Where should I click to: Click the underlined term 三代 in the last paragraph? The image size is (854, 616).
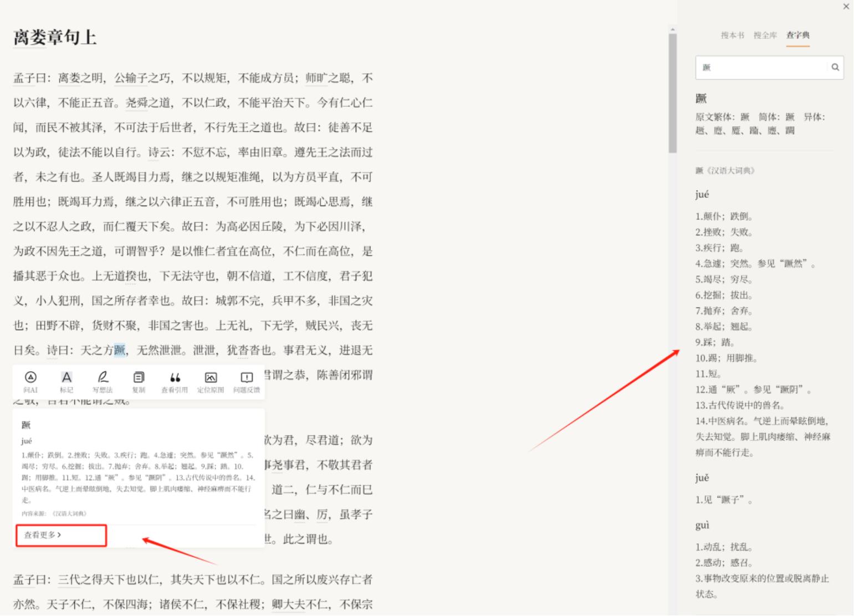tap(69, 580)
